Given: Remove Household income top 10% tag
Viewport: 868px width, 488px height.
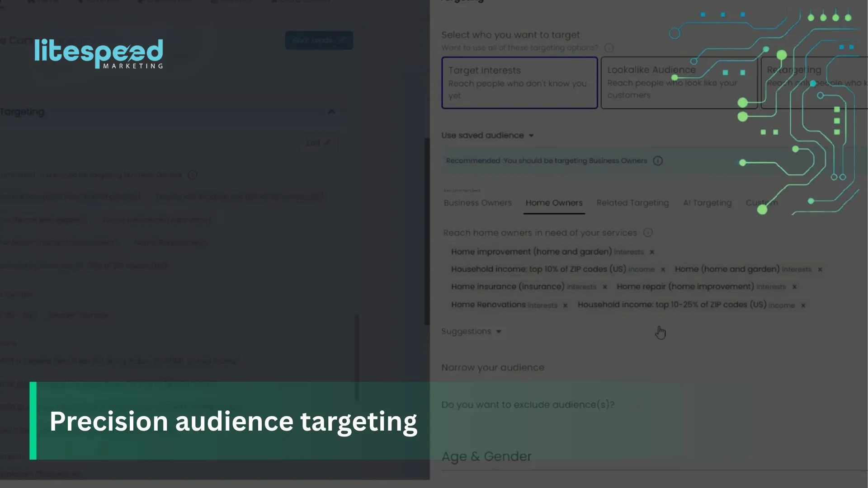Looking at the screenshot, I should point(663,270).
